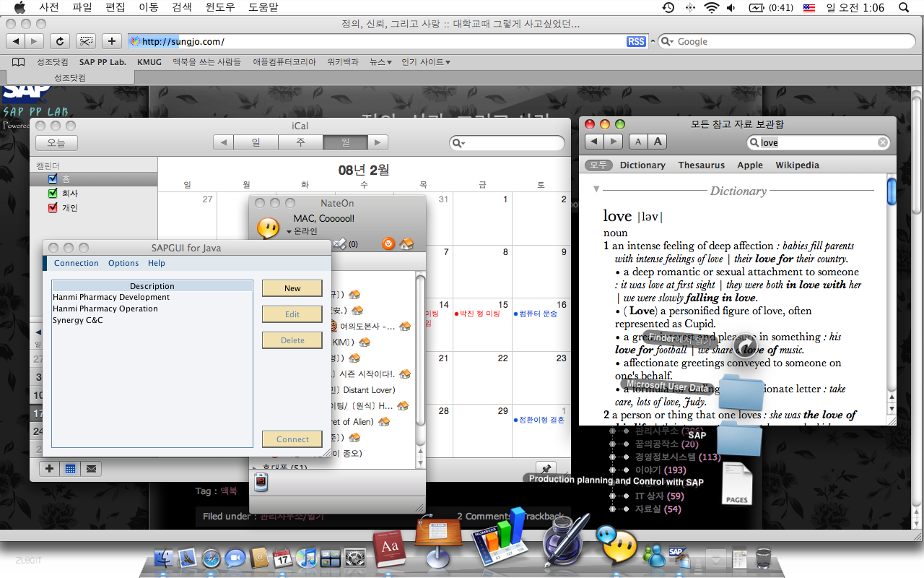
Task: Launch Mail from the Dock
Action: [188, 558]
